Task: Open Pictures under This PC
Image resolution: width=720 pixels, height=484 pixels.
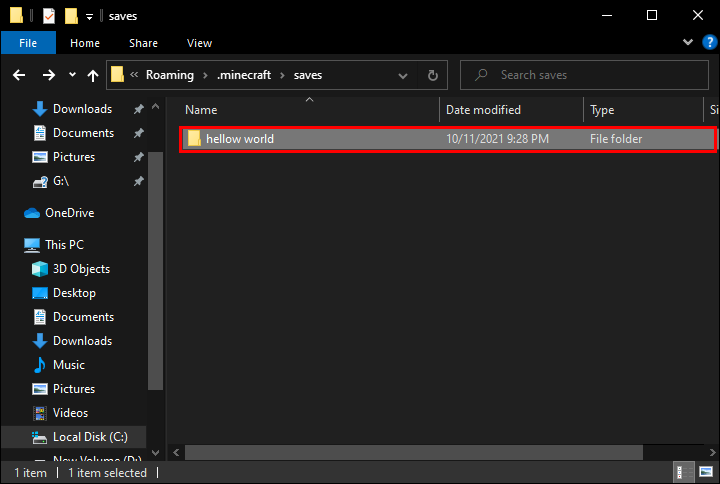Action: coord(73,388)
